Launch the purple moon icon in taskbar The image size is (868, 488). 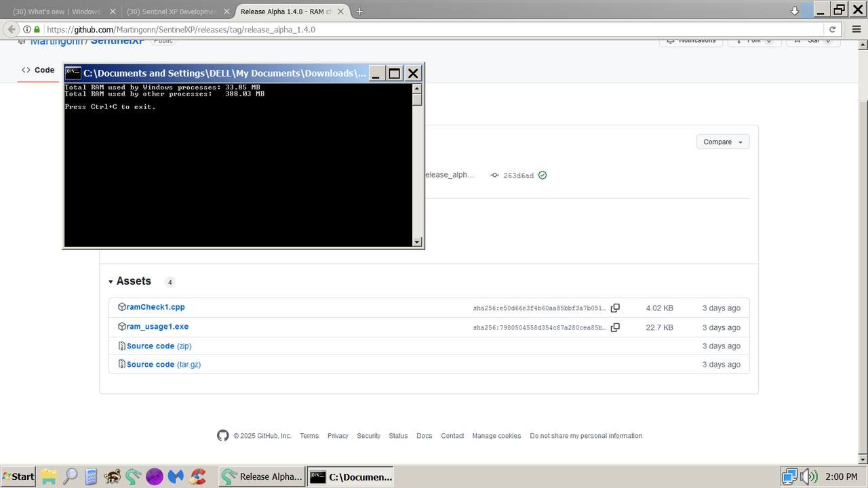point(155,476)
